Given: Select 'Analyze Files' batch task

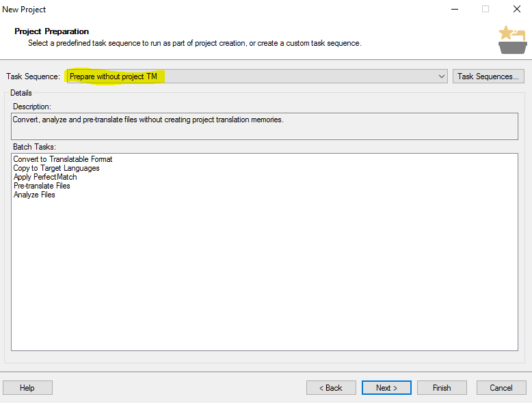Looking at the screenshot, I should coord(34,195).
